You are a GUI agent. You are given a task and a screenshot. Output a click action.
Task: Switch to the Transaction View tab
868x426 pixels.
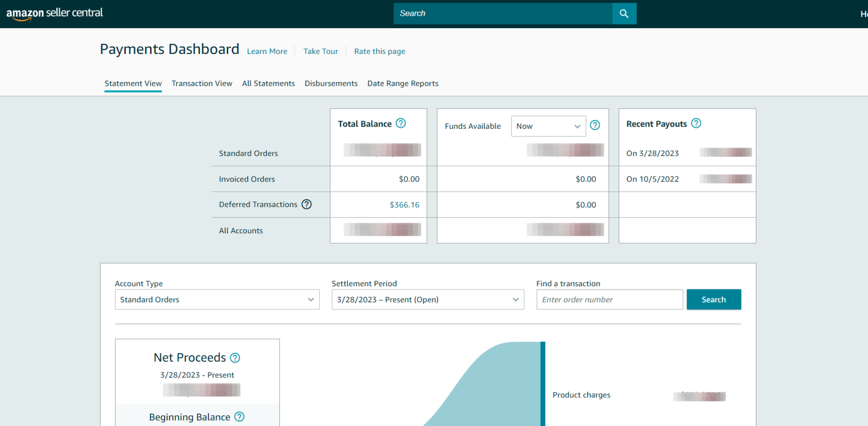coord(202,83)
